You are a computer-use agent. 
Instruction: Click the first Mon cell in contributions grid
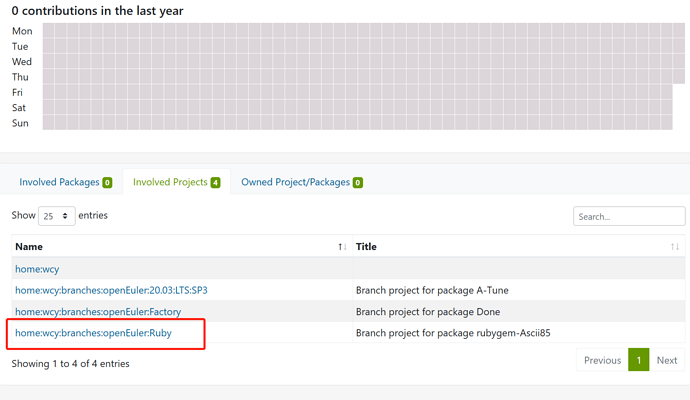click(49, 31)
